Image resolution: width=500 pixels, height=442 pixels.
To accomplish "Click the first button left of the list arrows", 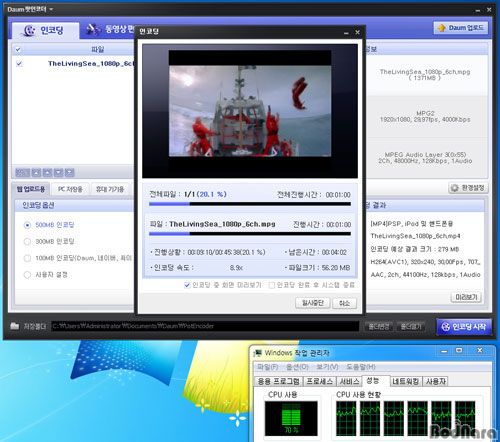I will point(22,172).
